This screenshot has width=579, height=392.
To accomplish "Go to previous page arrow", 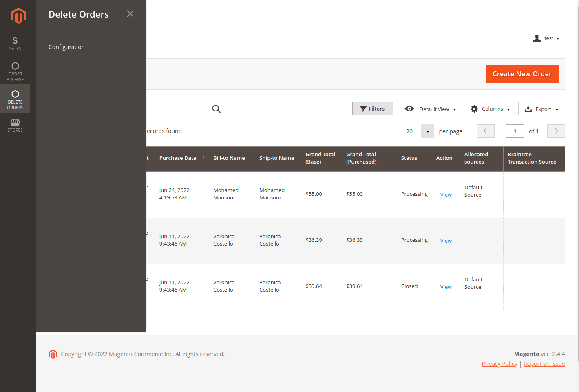I will pyautogui.click(x=485, y=131).
